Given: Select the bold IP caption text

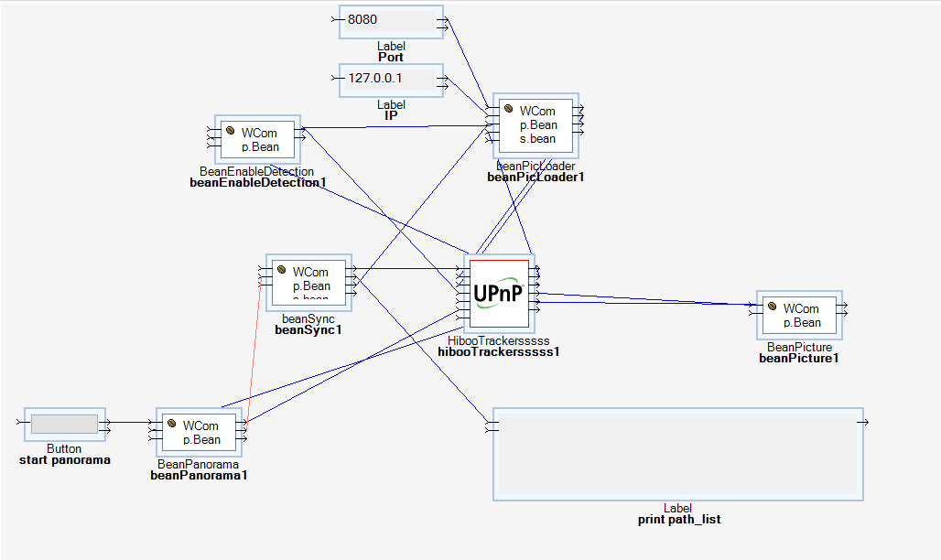Looking at the screenshot, I should click(391, 116).
